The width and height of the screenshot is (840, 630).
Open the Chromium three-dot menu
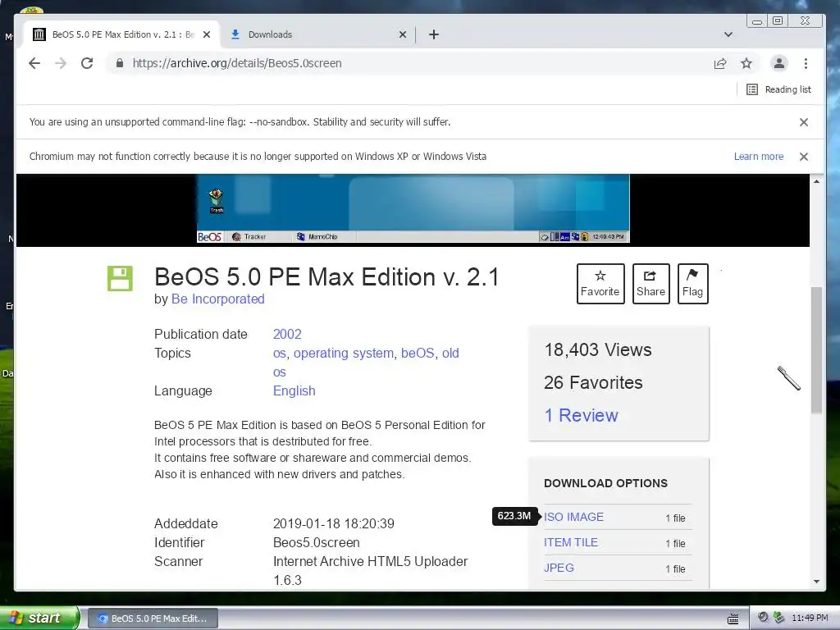tap(806, 63)
